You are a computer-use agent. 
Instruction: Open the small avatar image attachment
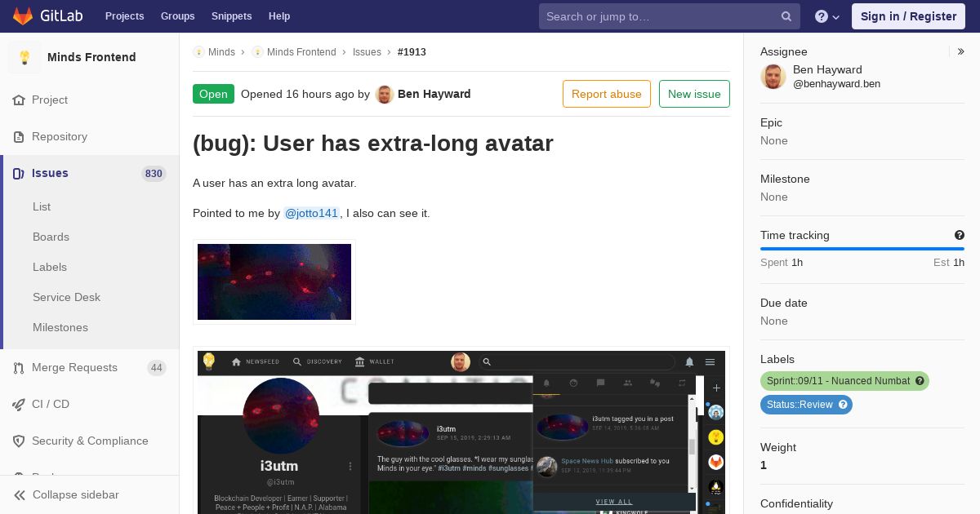point(274,281)
